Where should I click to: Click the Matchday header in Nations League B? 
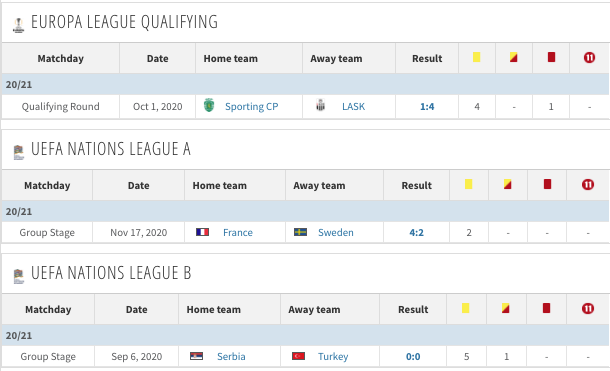coord(48,310)
